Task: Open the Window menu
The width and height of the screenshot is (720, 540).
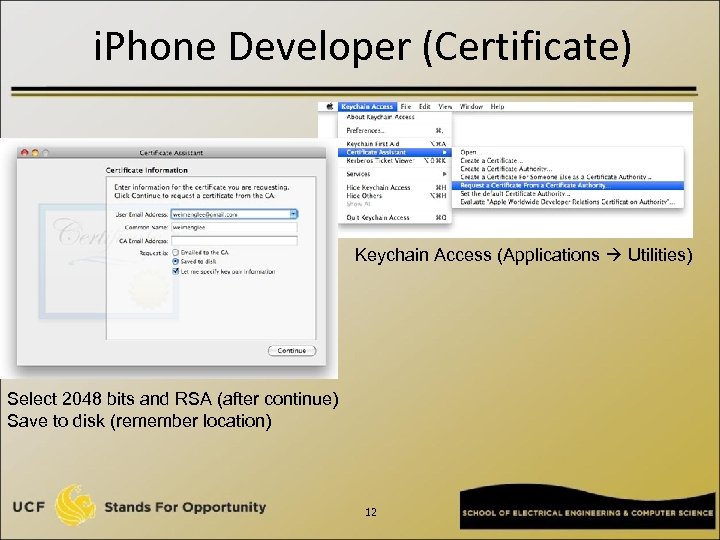Action: 471,107
